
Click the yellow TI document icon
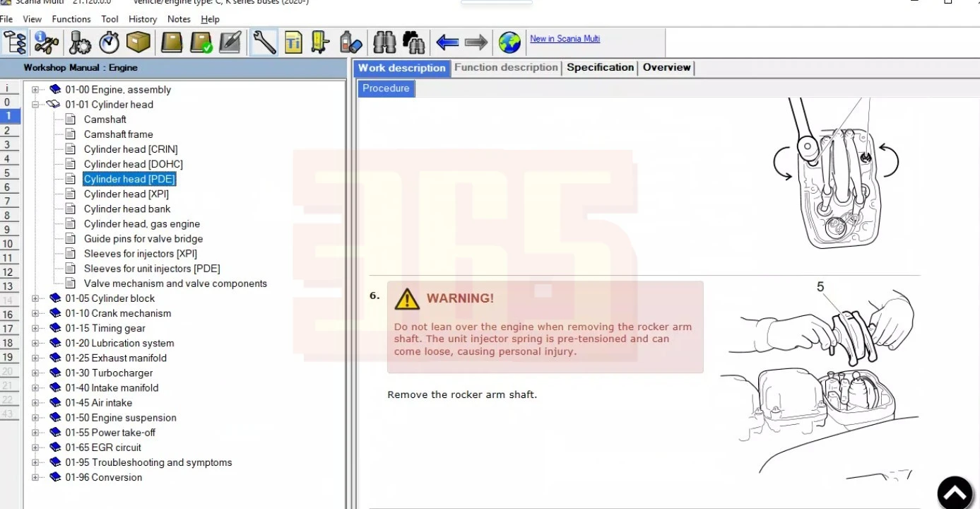(293, 42)
